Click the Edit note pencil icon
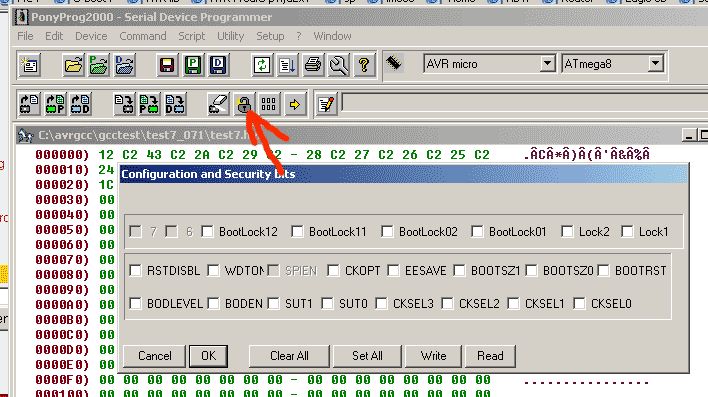 tap(326, 104)
